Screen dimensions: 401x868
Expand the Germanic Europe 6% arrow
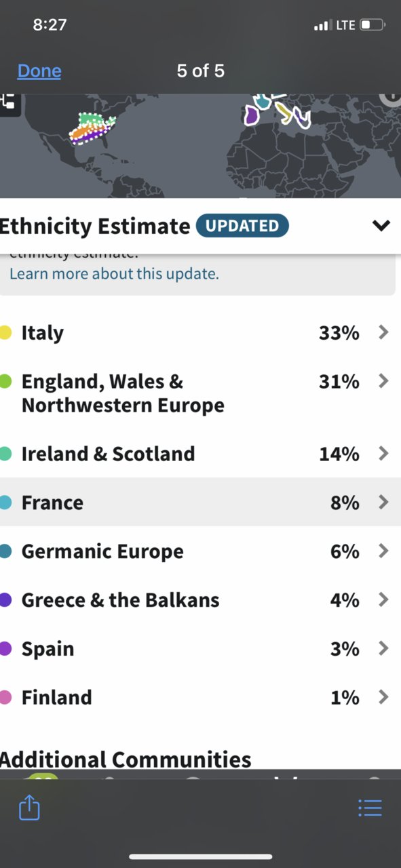point(383,551)
